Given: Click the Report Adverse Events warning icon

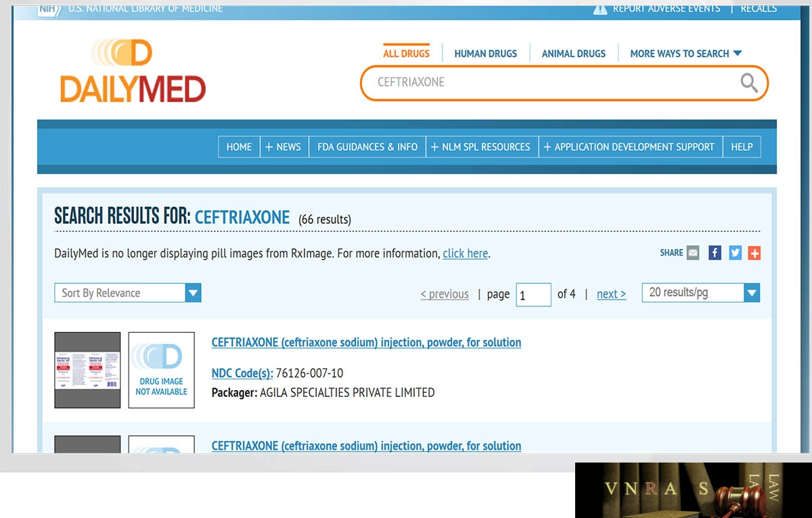Looking at the screenshot, I should 600,8.
